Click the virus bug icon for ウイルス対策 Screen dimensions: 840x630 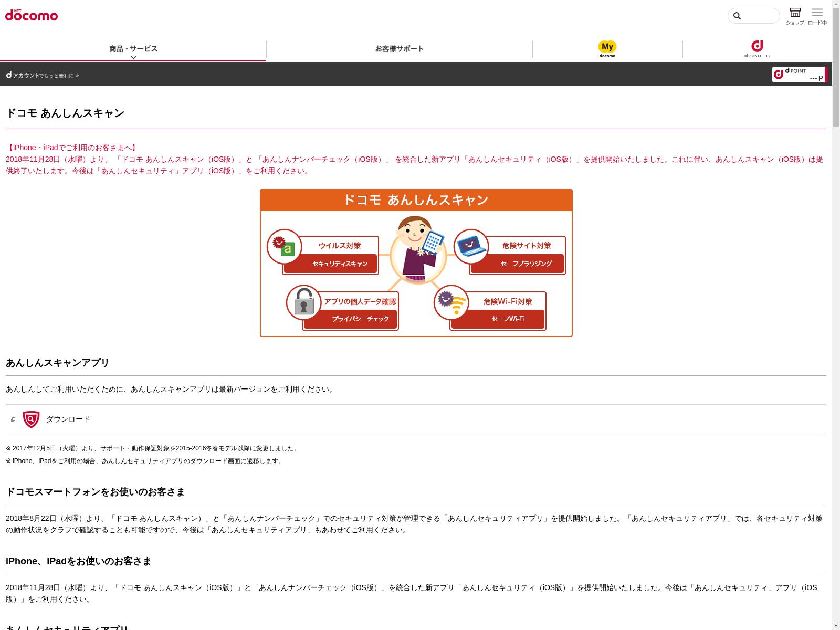pyautogui.click(x=284, y=246)
